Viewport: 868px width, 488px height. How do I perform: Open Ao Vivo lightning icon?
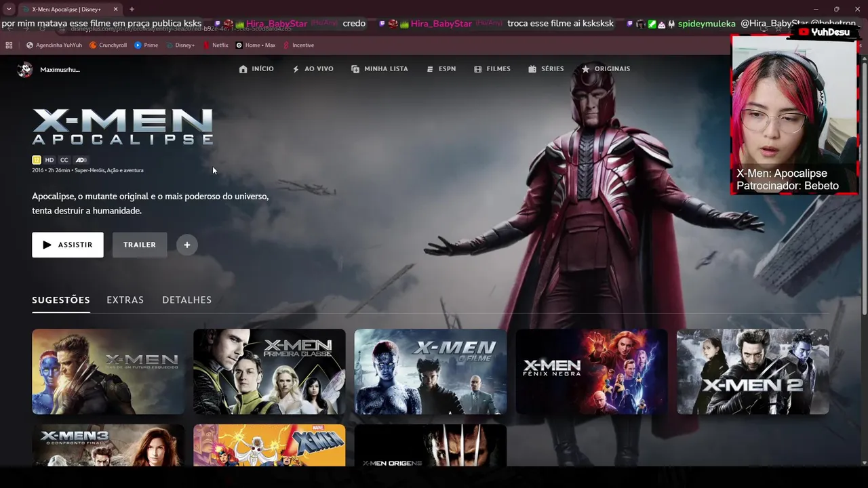tap(296, 69)
